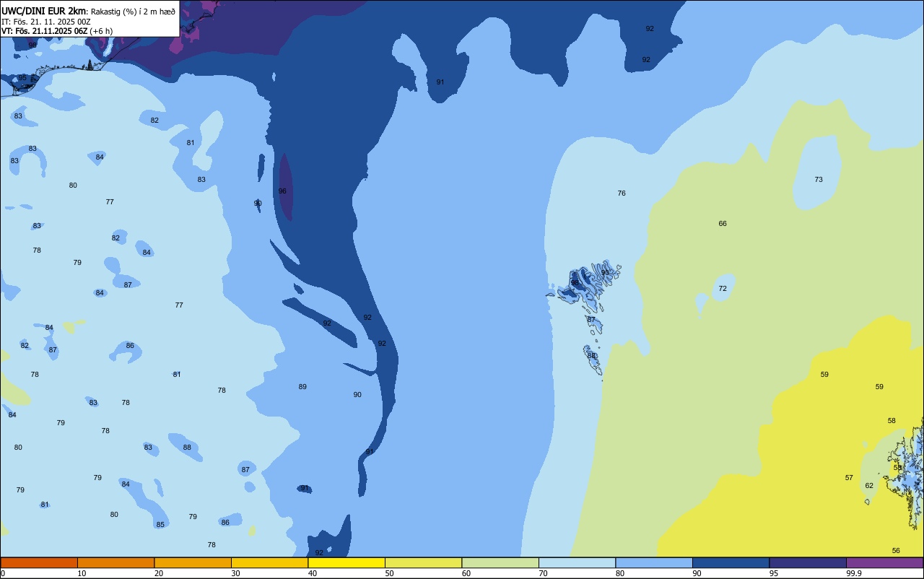Image resolution: width=924 pixels, height=579 pixels.
Task: Click the legend tick label '30'
Action: coord(235,573)
